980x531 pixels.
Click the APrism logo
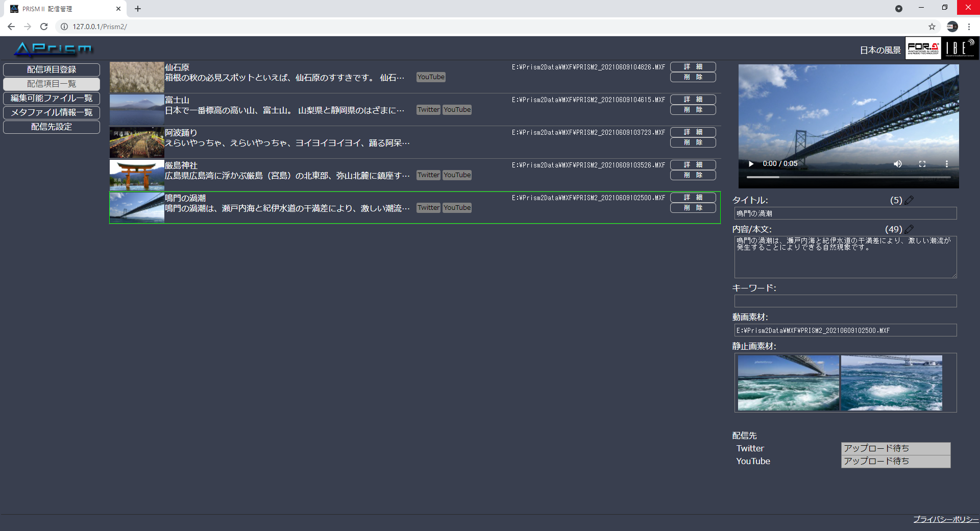coord(53,49)
